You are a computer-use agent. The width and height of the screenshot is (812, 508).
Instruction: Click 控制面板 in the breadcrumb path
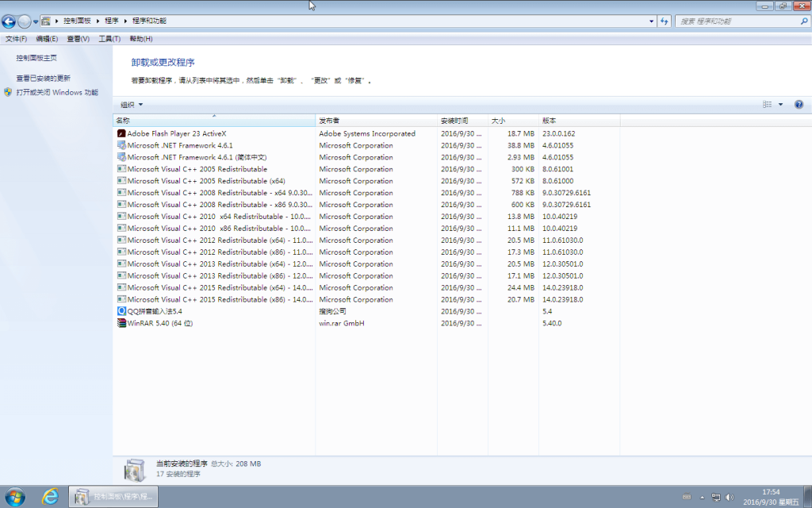click(x=77, y=21)
